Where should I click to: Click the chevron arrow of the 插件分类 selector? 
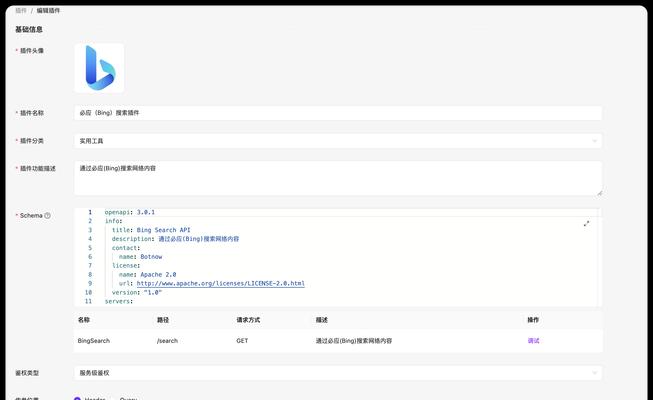594,141
